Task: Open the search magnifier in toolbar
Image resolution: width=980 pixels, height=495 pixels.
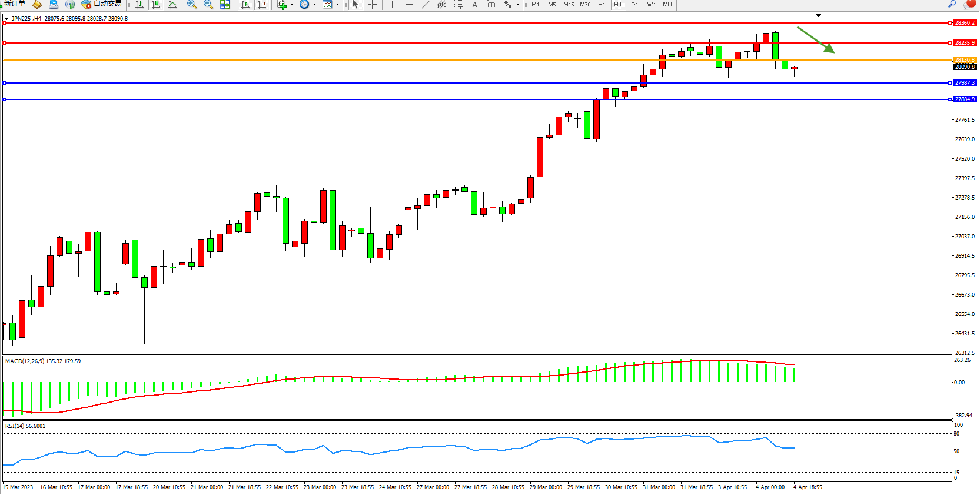Action: (952, 4)
